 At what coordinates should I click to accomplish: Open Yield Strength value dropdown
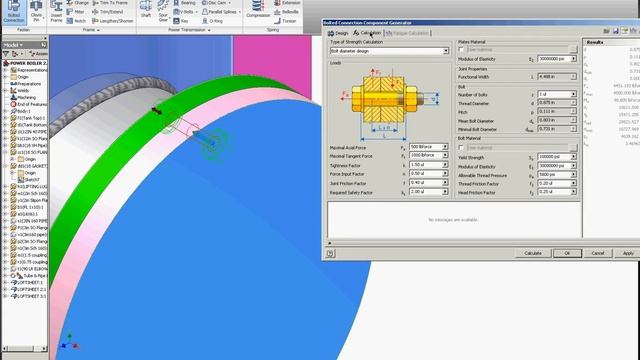click(x=573, y=157)
